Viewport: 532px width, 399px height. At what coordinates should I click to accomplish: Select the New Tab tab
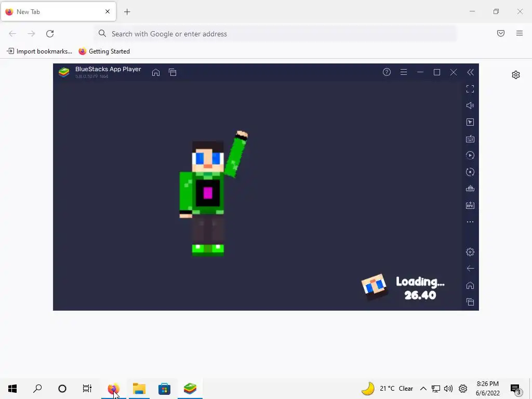coord(58,11)
